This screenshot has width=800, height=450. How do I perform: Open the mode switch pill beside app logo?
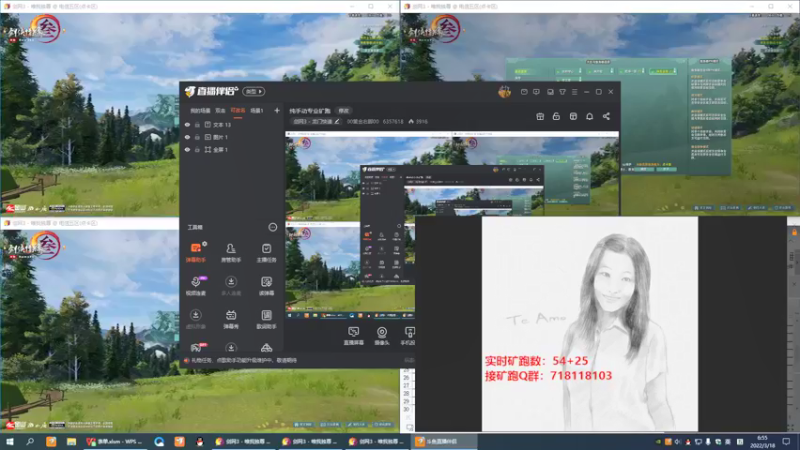(254, 91)
